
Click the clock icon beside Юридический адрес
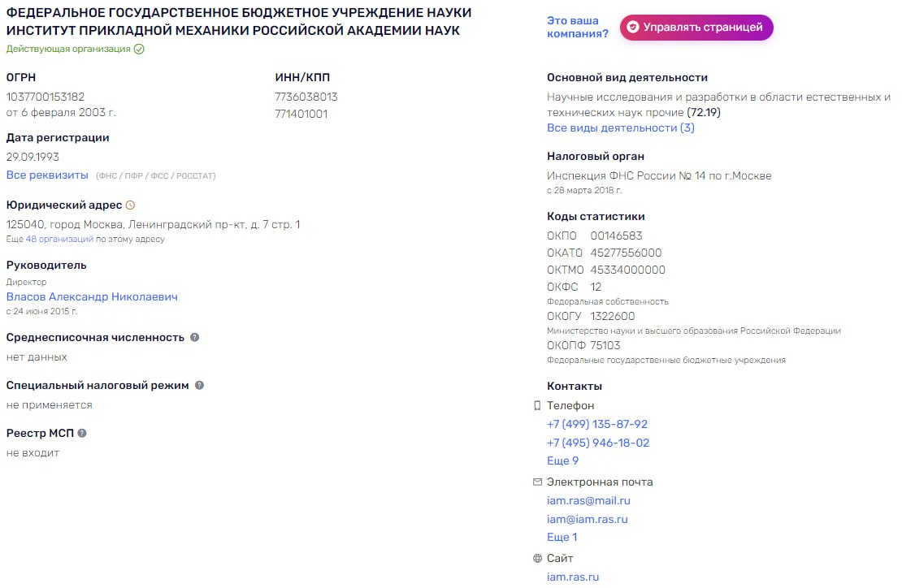131,205
